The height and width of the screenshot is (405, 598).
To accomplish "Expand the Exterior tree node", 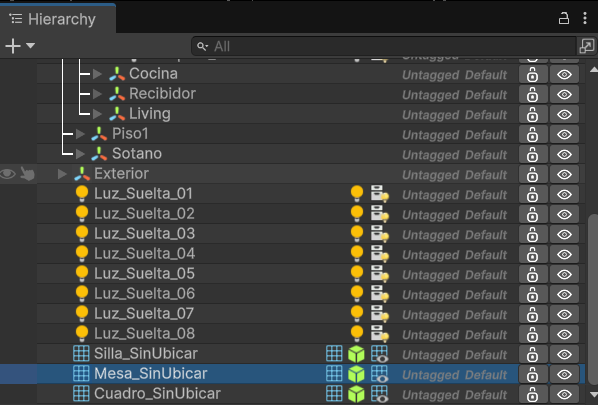I will (x=62, y=174).
